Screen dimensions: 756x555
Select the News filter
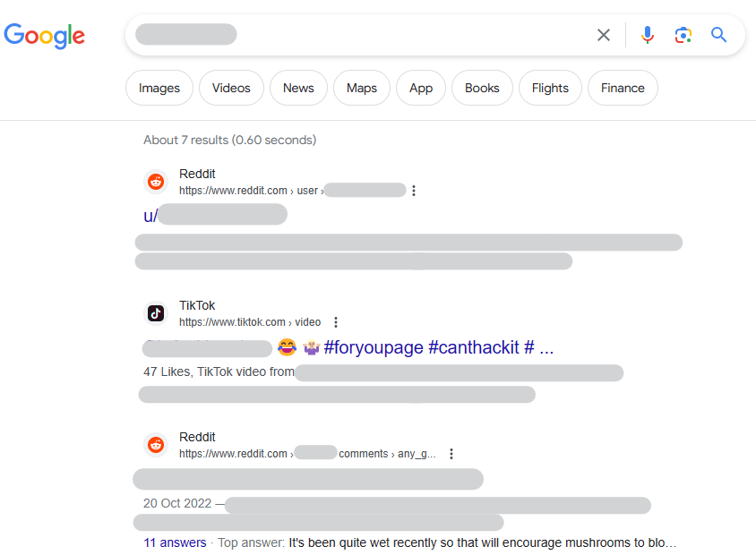click(x=298, y=88)
